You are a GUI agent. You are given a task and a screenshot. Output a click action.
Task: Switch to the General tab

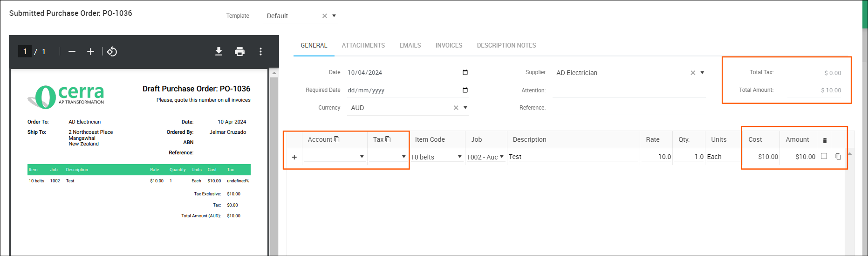(x=314, y=45)
